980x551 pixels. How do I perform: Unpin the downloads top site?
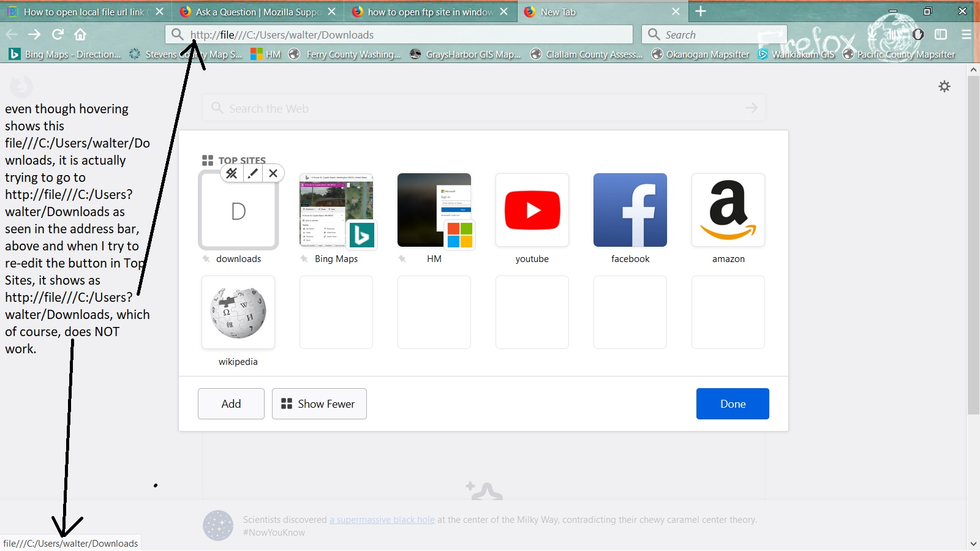232,173
